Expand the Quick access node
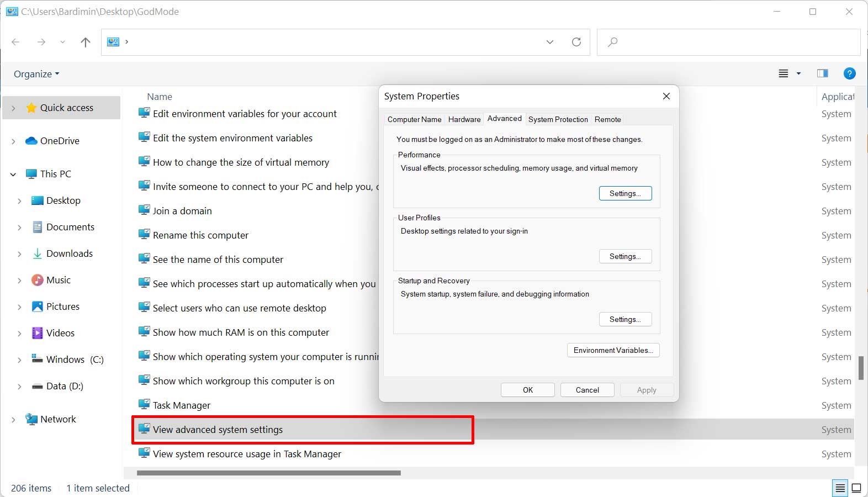The width and height of the screenshot is (868, 497). (13, 108)
